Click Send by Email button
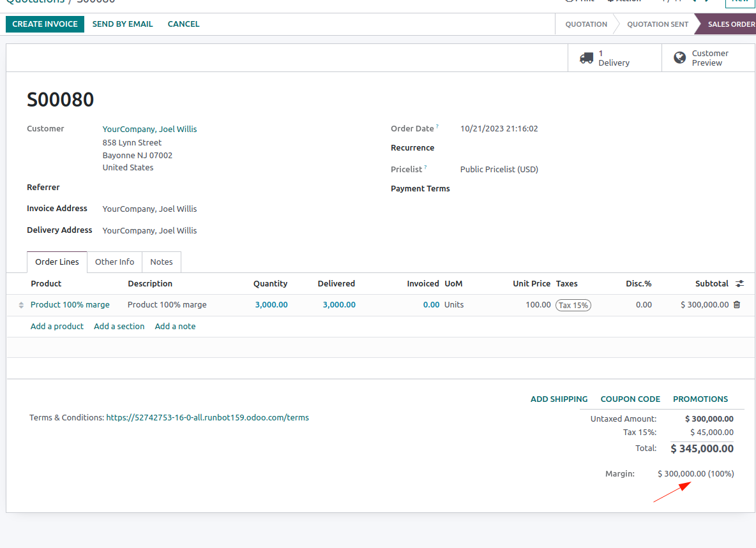This screenshot has height=548, width=756. (x=123, y=24)
